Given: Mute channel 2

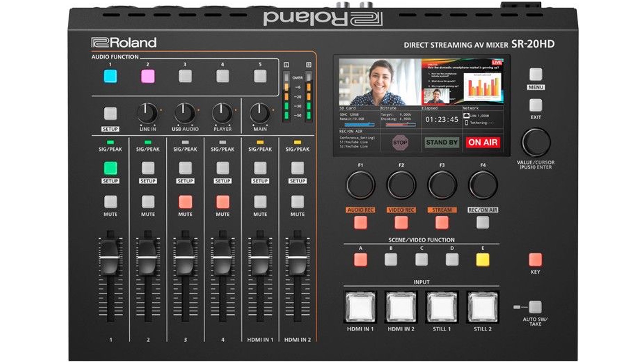Looking at the screenshot, I should [148, 202].
